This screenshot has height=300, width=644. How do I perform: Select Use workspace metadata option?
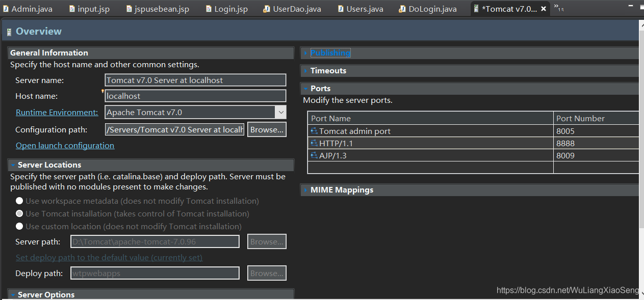tap(19, 201)
